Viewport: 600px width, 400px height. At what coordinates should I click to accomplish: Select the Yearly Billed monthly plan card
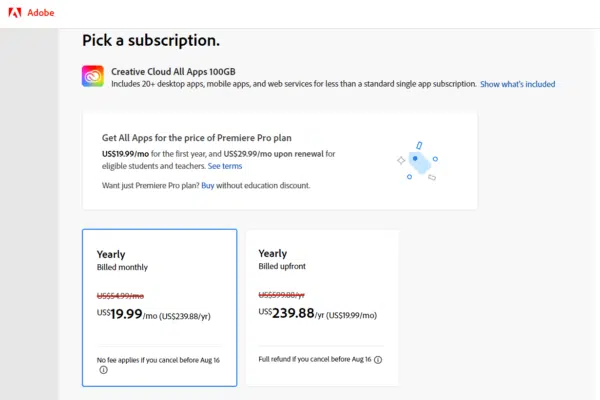pos(159,307)
